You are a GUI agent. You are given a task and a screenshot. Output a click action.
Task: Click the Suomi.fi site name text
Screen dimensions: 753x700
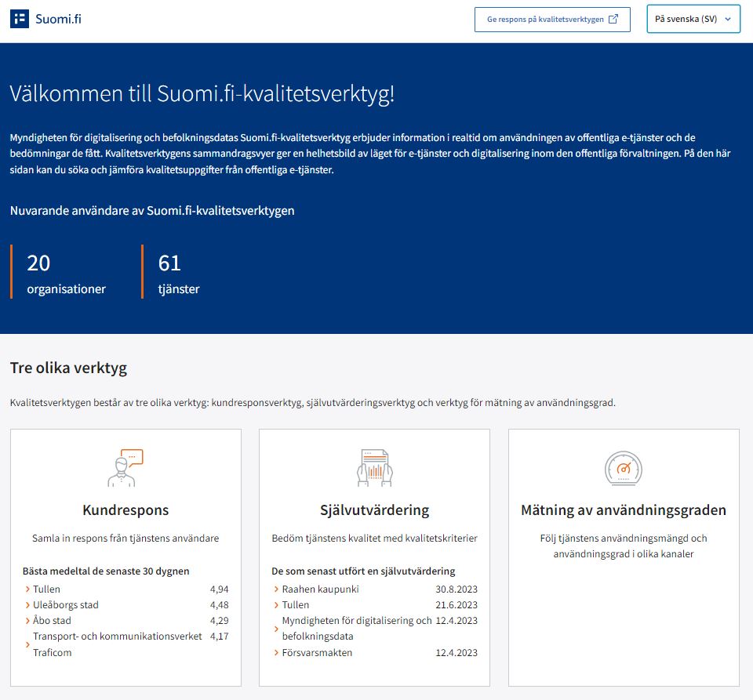(x=58, y=20)
